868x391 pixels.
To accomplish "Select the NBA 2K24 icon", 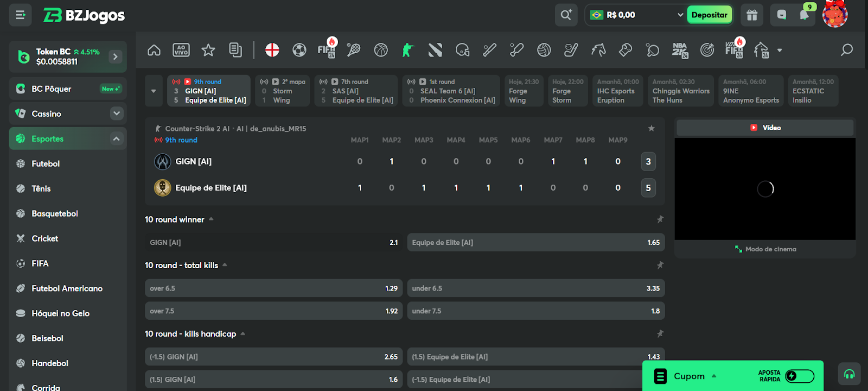I will click(x=680, y=50).
